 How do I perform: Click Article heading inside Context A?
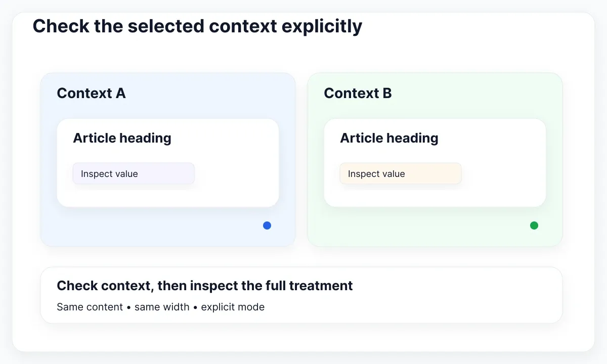[122, 138]
